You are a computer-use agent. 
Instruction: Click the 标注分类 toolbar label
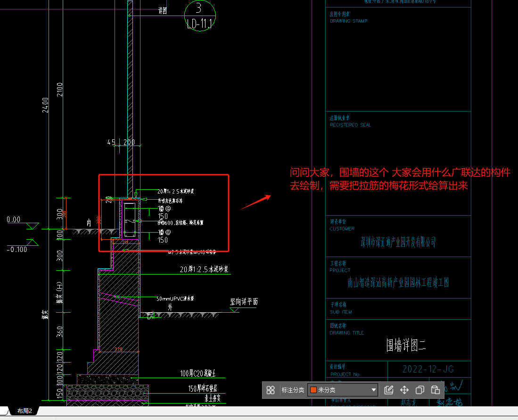coord(293,390)
